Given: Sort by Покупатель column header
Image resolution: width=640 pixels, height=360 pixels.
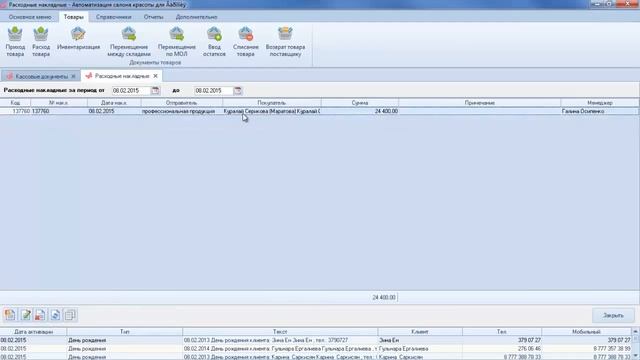Looking at the screenshot, I should coord(271,103).
